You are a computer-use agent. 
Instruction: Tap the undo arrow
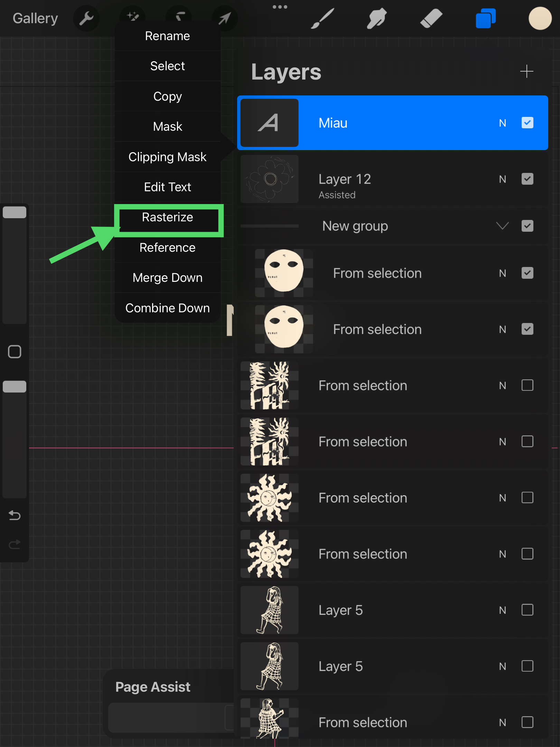tap(15, 515)
